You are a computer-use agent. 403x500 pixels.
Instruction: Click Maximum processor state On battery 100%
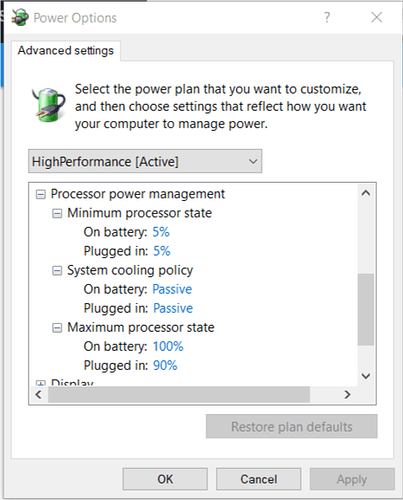(168, 347)
